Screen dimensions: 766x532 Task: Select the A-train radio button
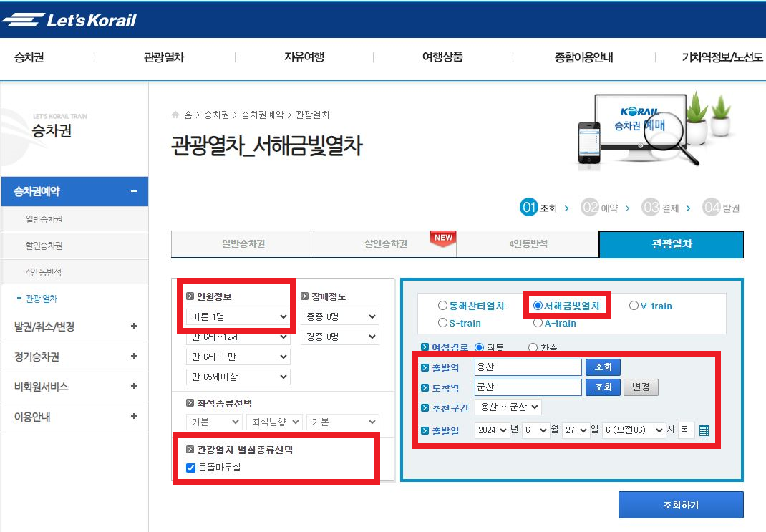538,323
